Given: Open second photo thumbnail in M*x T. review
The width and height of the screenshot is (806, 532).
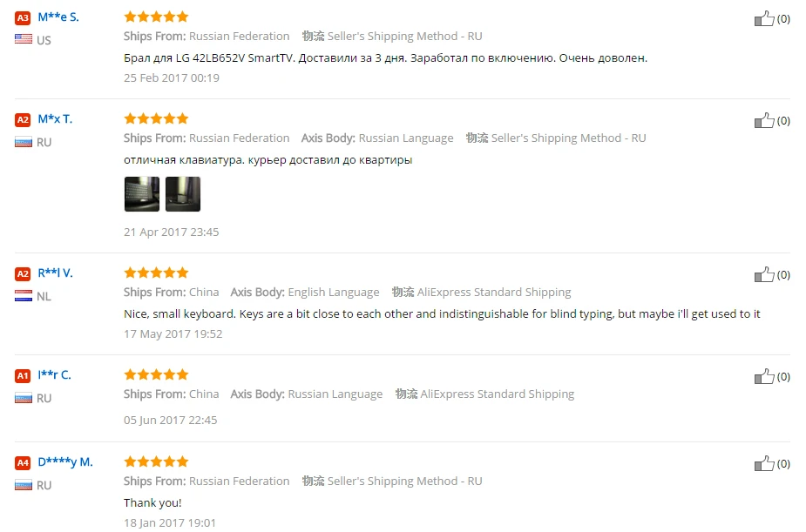Looking at the screenshot, I should point(183,194).
